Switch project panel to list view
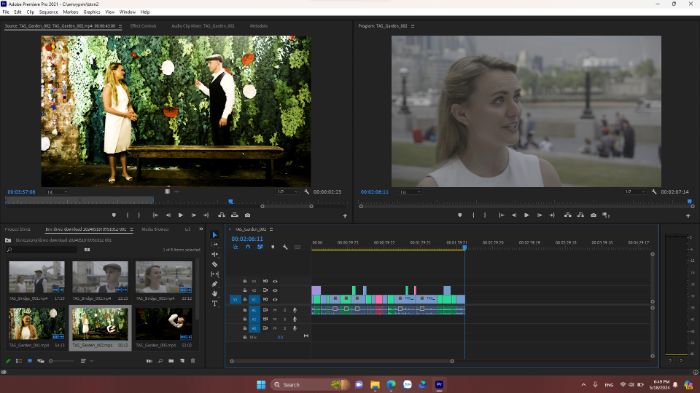The height and width of the screenshot is (393, 700). [19, 361]
